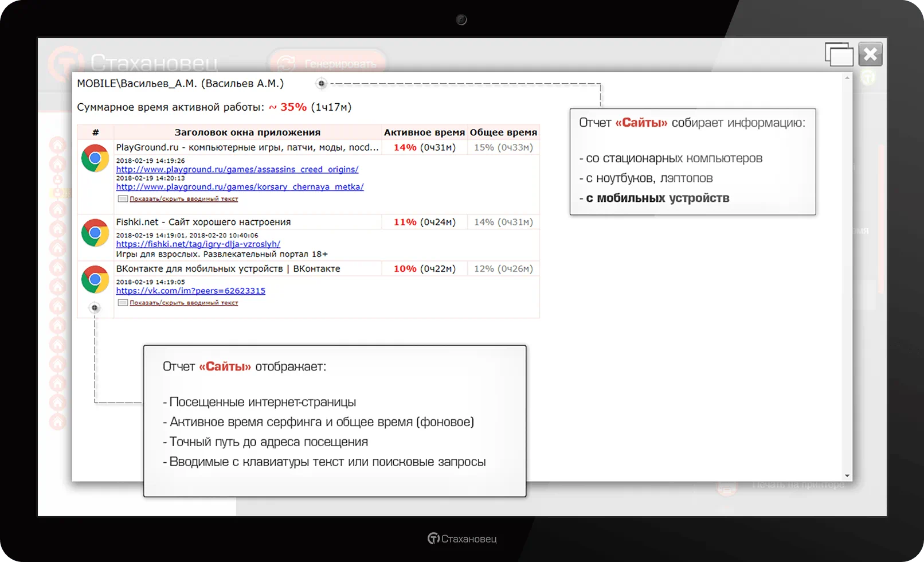Viewport: 924px width, 562px height.
Task: Click keyboard icon beside ВКонтакте show/hide text
Action: tap(123, 303)
